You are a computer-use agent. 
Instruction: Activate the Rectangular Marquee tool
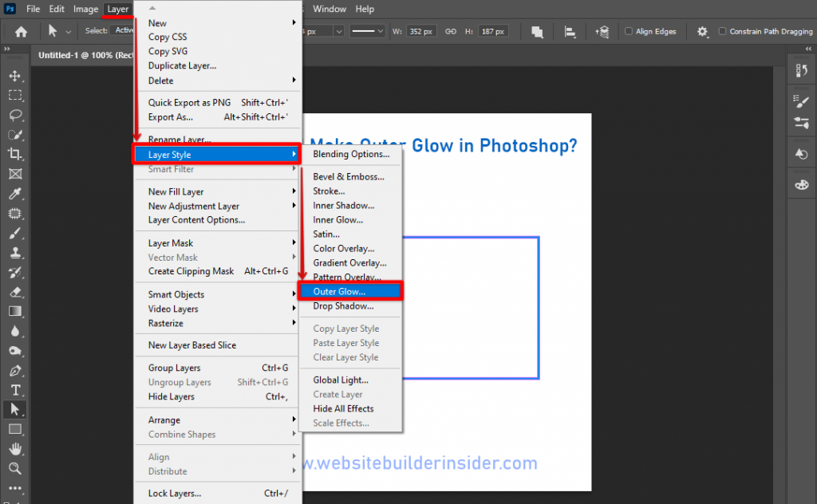tap(16, 96)
